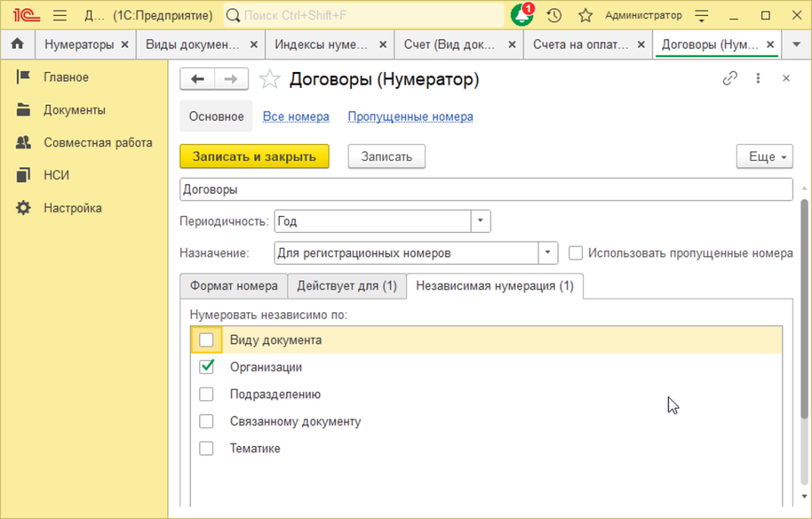Open the form's three-dot menu
The height and width of the screenshot is (519, 812).
pos(758,78)
